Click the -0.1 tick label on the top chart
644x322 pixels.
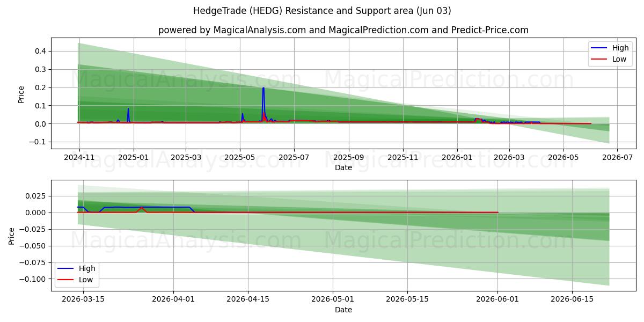[39, 142]
